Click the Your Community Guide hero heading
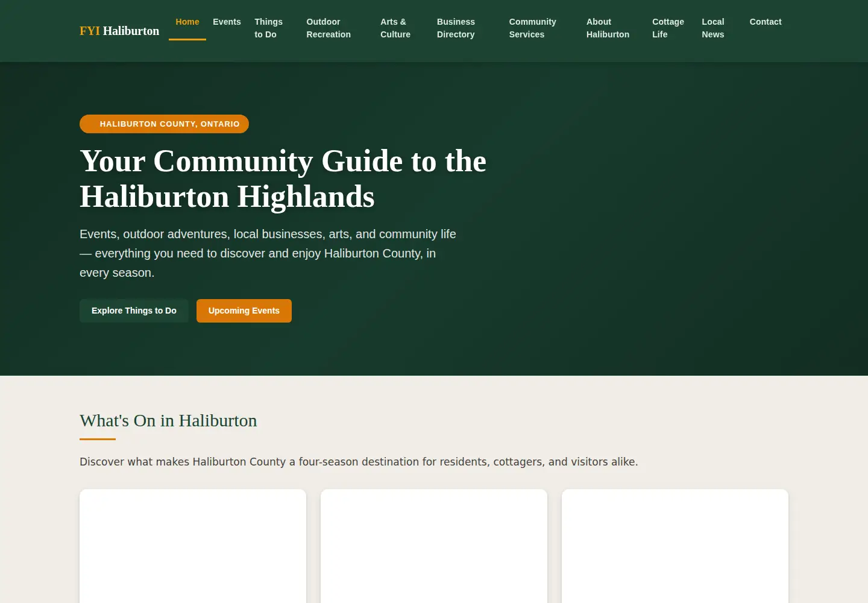The image size is (868, 603). pos(283,178)
